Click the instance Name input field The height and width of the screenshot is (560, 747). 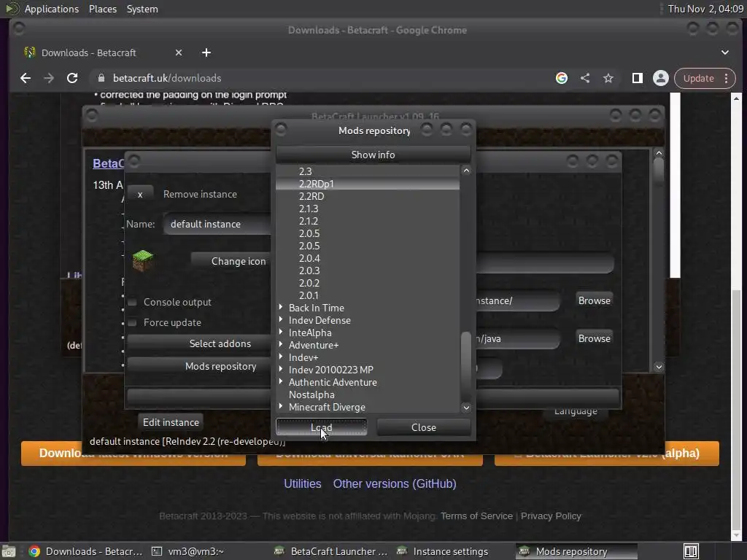[x=218, y=224]
